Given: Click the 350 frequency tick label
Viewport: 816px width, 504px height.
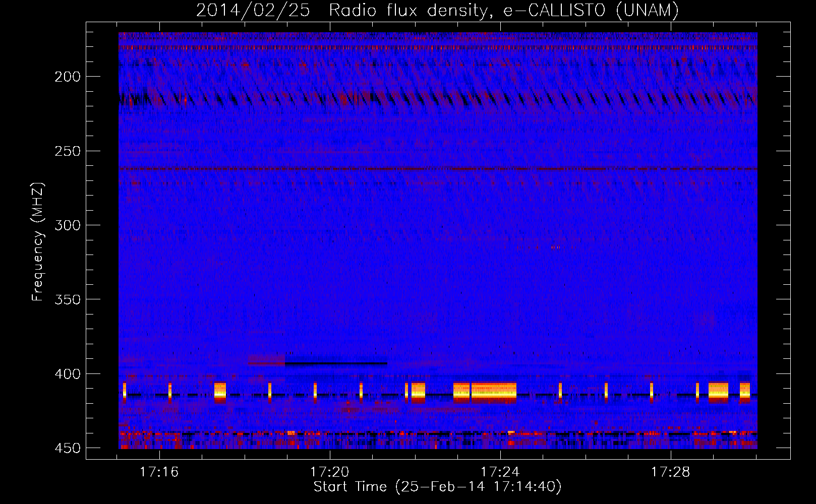Looking at the screenshot, I should pyautogui.click(x=68, y=299).
